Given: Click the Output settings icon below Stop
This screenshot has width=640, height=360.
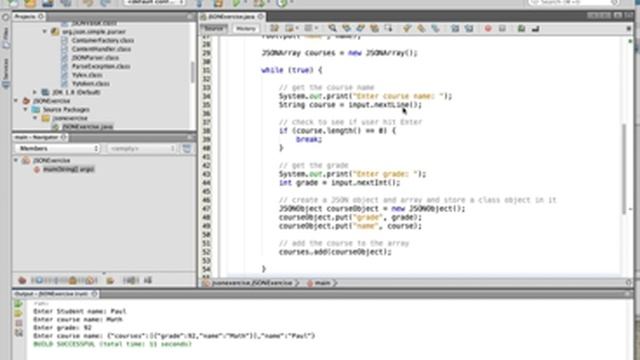Looking at the screenshot, I should (x=19, y=333).
